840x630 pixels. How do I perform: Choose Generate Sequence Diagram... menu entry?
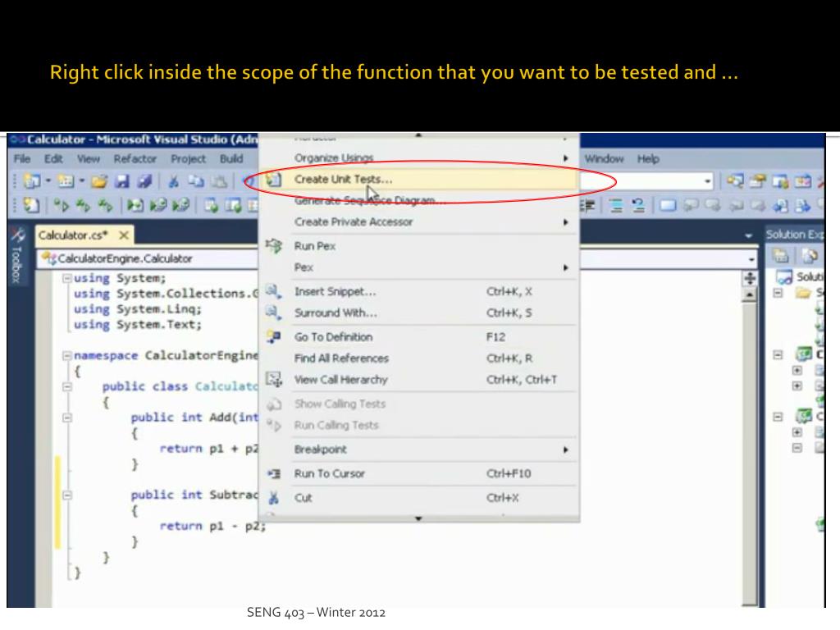click(x=418, y=201)
